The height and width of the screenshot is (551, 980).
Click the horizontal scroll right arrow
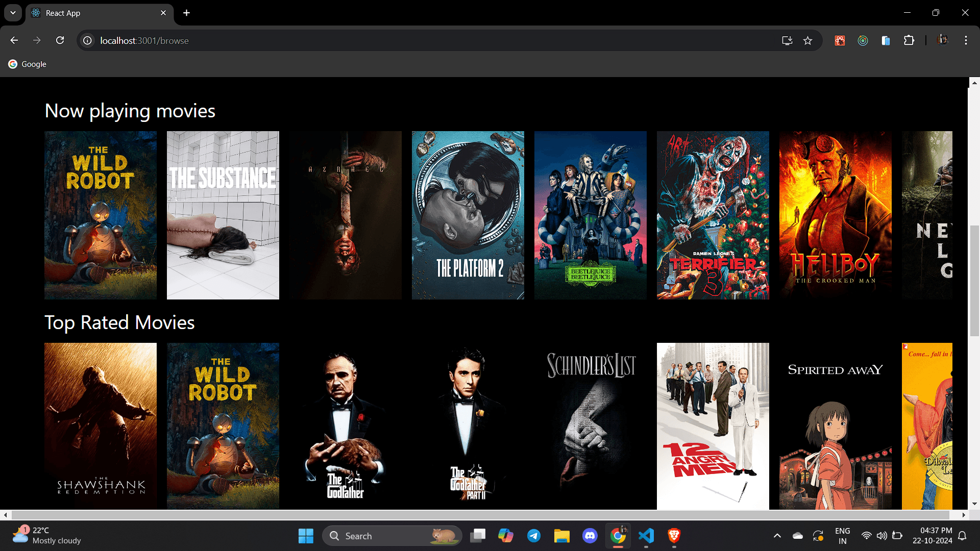point(964,515)
